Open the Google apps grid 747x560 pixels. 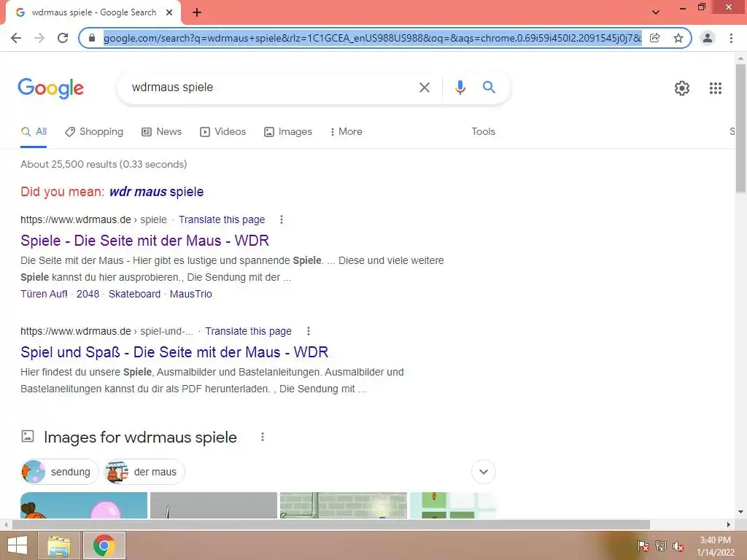[x=715, y=88]
